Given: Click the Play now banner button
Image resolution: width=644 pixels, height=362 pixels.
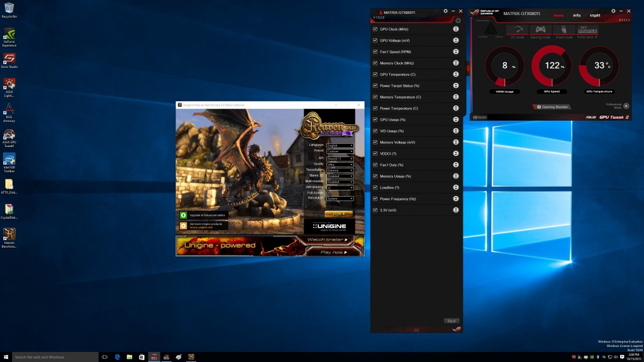Looking at the screenshot, I should 333,252.
